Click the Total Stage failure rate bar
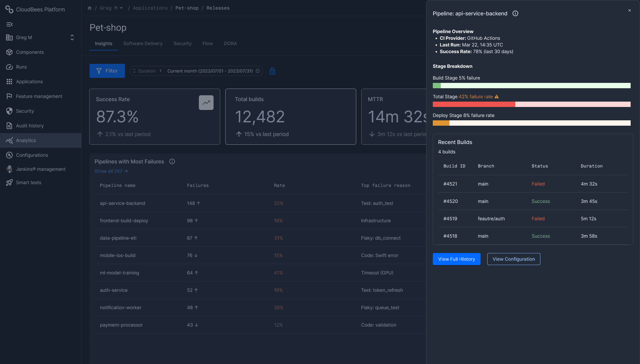The height and width of the screenshot is (364, 640). 531,104
